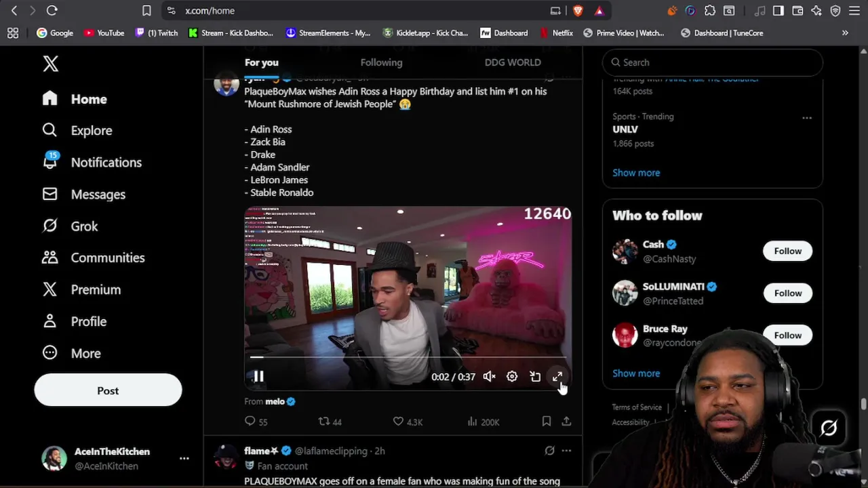Pause the video playback
The height and width of the screenshot is (488, 868).
(258, 376)
